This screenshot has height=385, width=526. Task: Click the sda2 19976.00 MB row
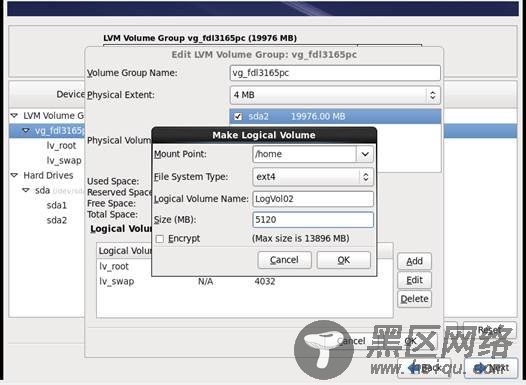pyautogui.click(x=335, y=116)
